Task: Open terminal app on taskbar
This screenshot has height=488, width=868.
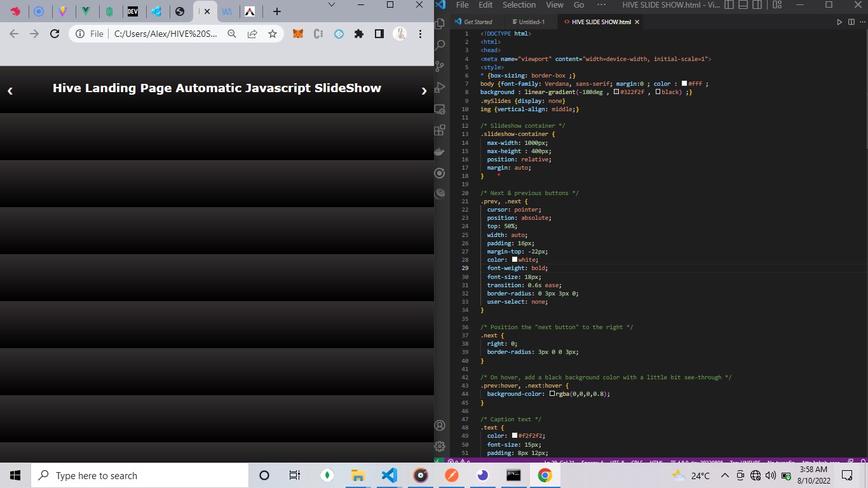Action: click(513, 475)
